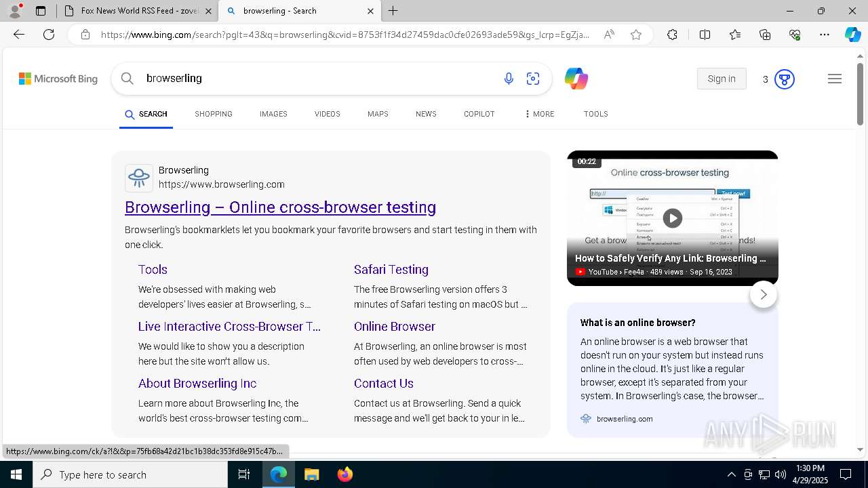Open the Favorites list icon
This screenshot has height=488, width=868.
(x=735, y=35)
